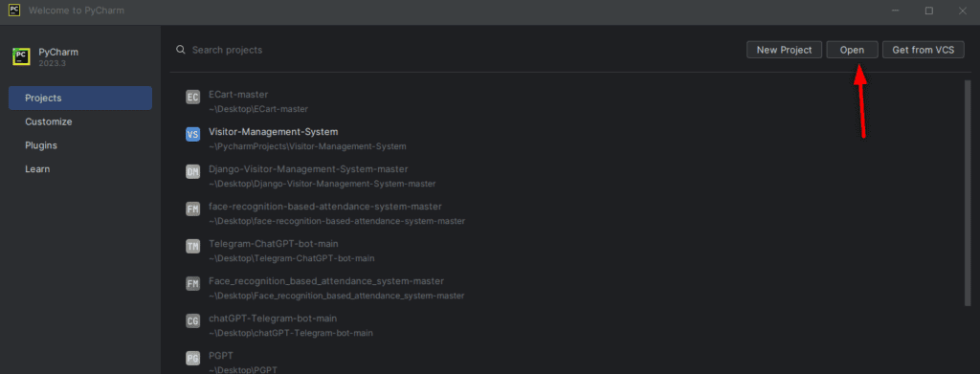This screenshot has width=980, height=374.
Task: Click Get from VCS button
Action: (x=924, y=50)
